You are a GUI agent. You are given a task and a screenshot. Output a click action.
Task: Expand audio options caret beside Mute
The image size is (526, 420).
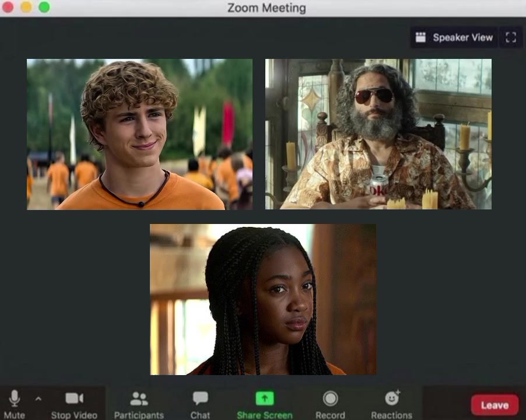38,399
